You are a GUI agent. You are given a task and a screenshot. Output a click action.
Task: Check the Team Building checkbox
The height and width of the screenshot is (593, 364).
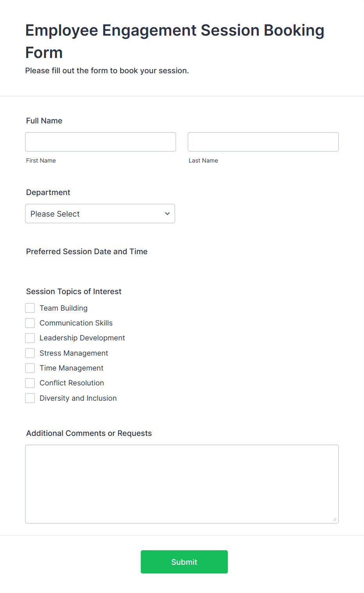(30, 308)
